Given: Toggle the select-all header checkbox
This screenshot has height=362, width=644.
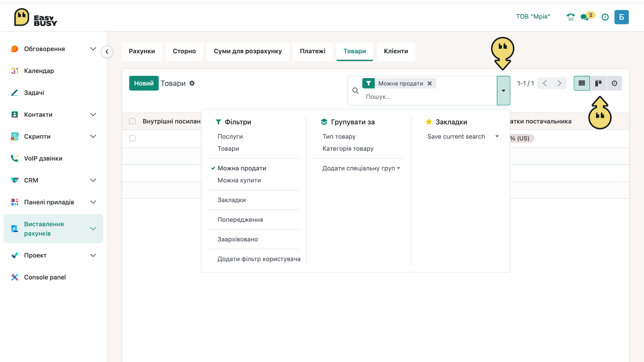Looking at the screenshot, I should point(132,121).
